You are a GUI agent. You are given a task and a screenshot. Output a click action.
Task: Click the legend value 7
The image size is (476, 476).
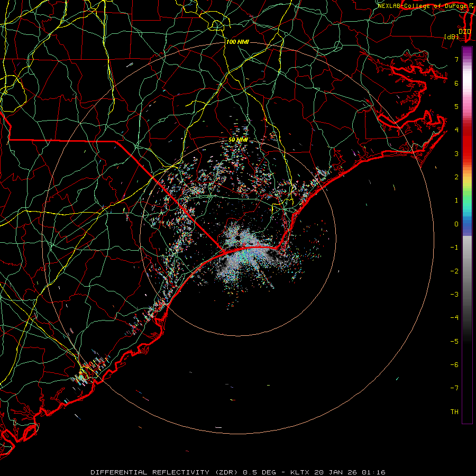click(456, 59)
